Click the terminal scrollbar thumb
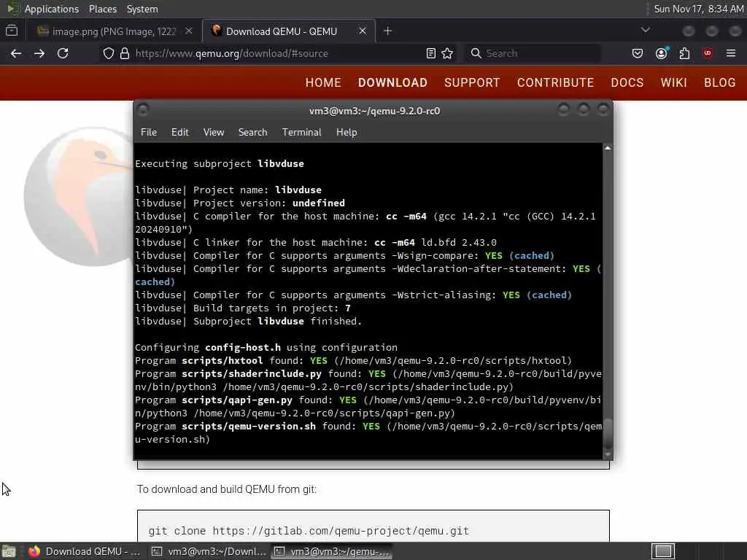Image resolution: width=747 pixels, height=560 pixels. 608,433
